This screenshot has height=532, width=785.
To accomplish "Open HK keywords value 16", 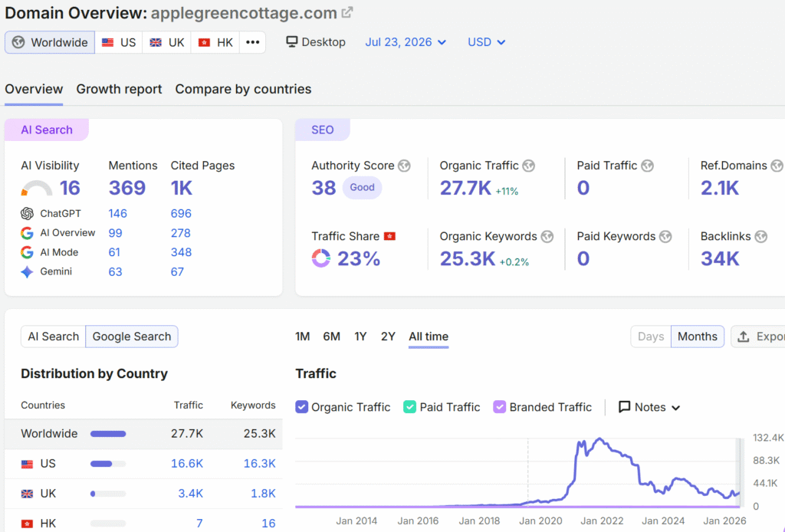I will (x=268, y=523).
